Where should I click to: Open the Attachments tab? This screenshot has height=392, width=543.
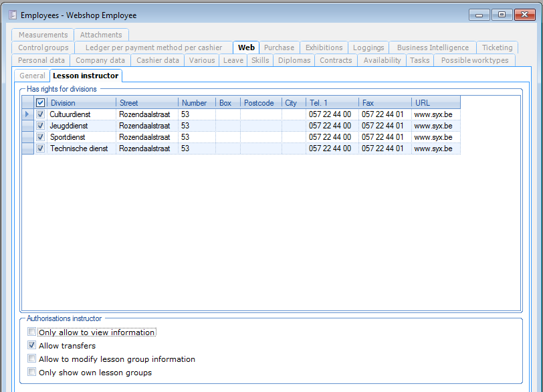[101, 35]
